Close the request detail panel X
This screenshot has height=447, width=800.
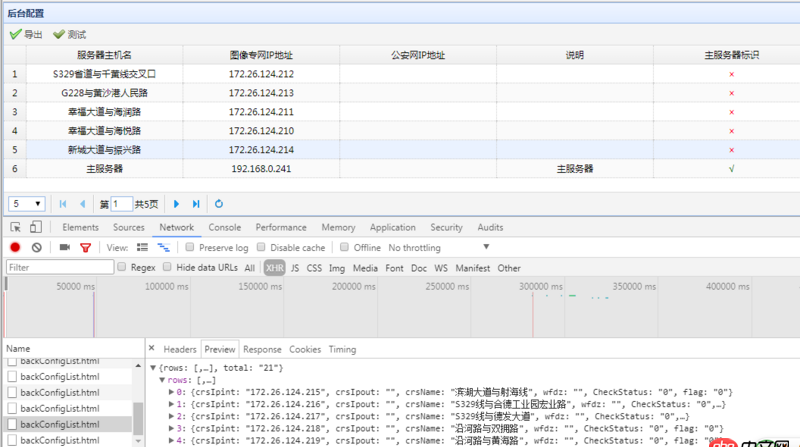coord(152,349)
